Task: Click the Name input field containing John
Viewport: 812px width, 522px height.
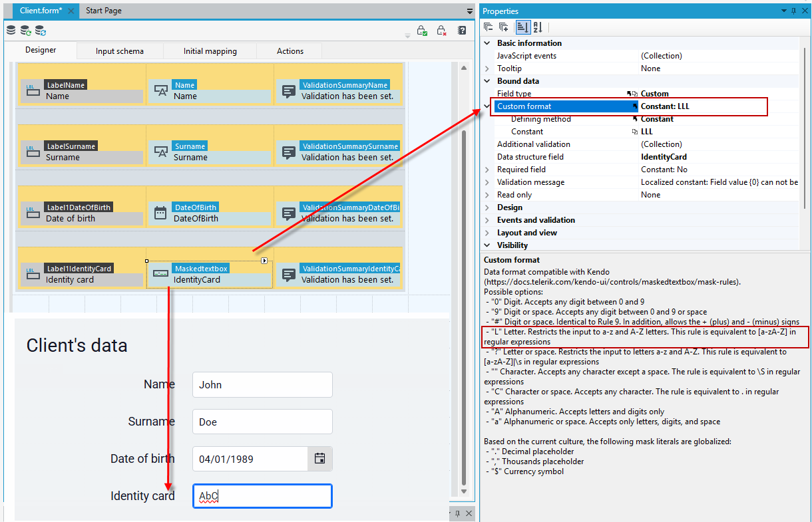Action: tap(262, 384)
